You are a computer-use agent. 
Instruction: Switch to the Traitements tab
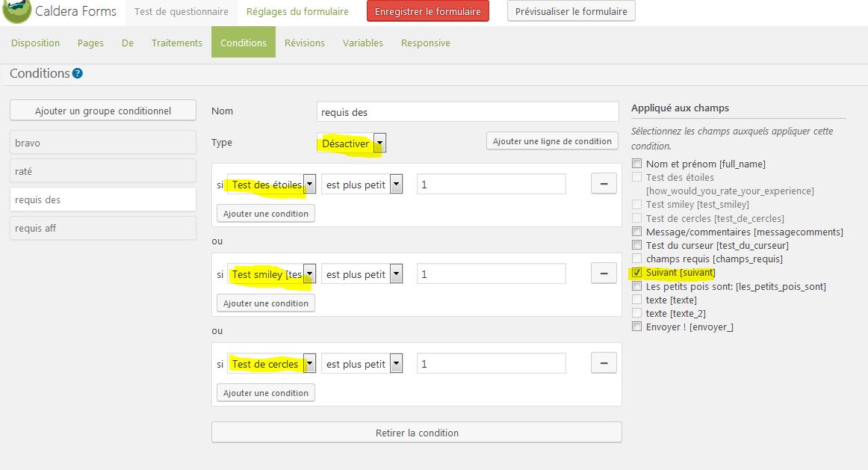click(x=176, y=43)
